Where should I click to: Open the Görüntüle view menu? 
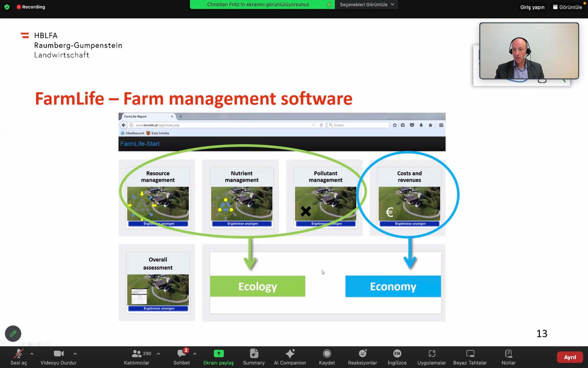(567, 7)
